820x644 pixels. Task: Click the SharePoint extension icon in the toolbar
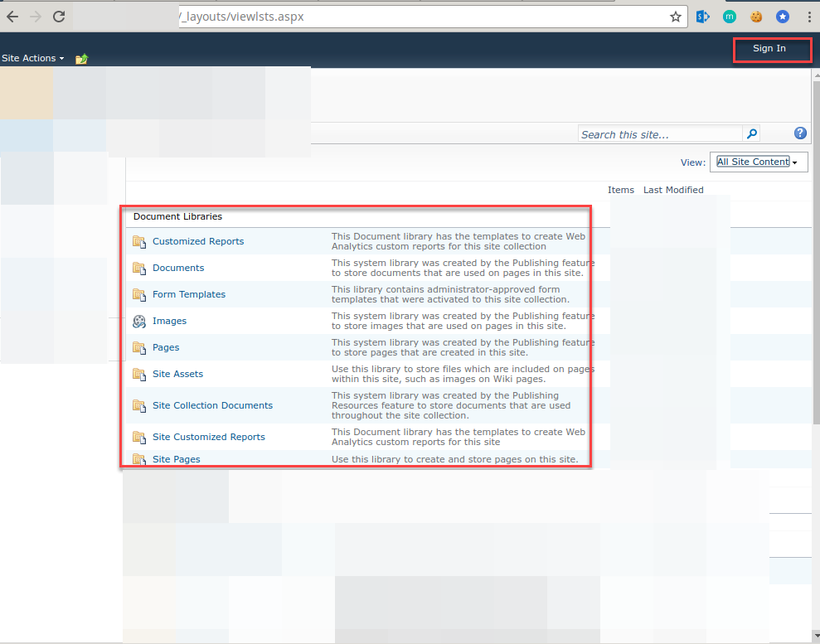click(x=702, y=16)
